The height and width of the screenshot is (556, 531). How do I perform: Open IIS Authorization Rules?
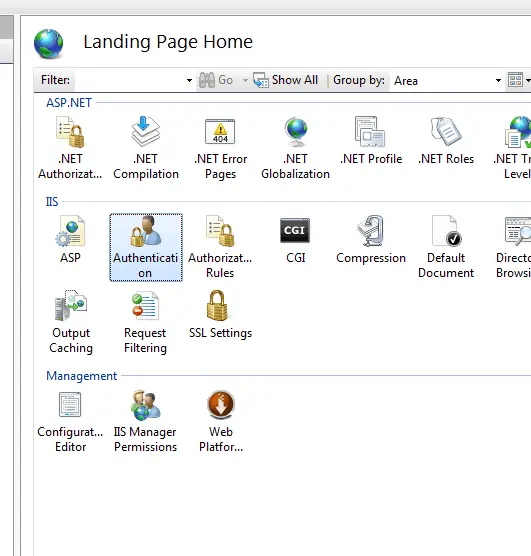coord(220,247)
